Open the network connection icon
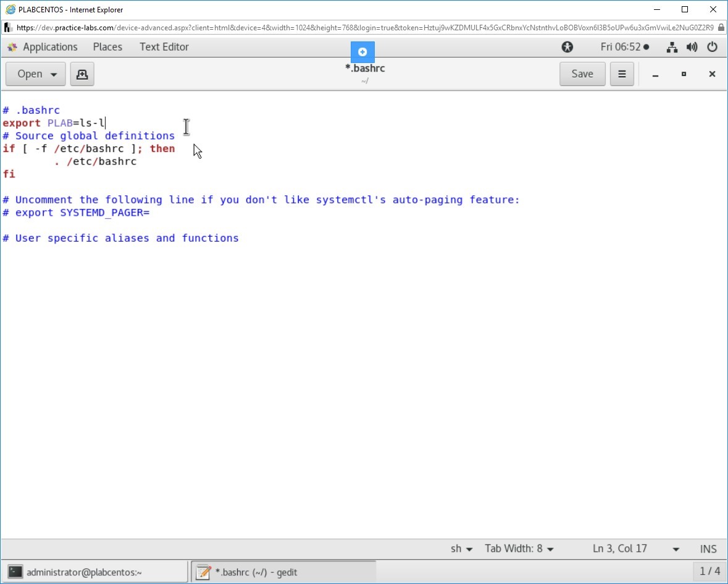 click(672, 47)
